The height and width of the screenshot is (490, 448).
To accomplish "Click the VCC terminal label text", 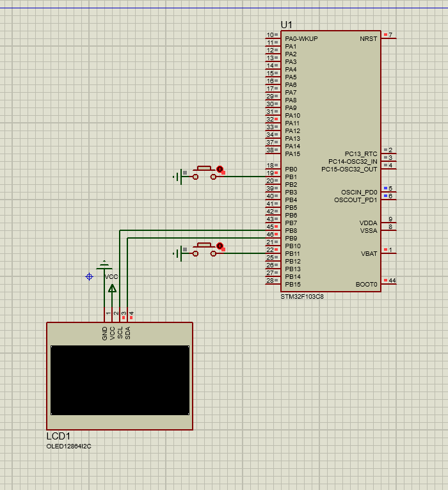I will pos(111,277).
